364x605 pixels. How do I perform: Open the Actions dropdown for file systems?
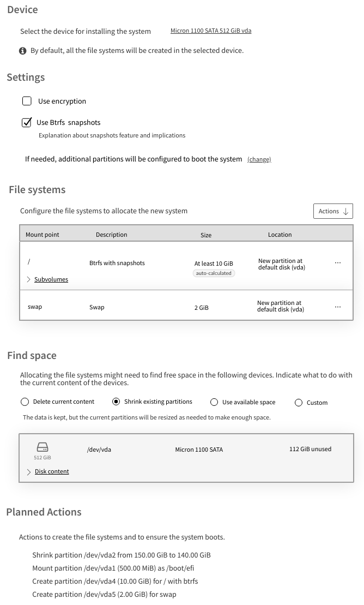(333, 211)
